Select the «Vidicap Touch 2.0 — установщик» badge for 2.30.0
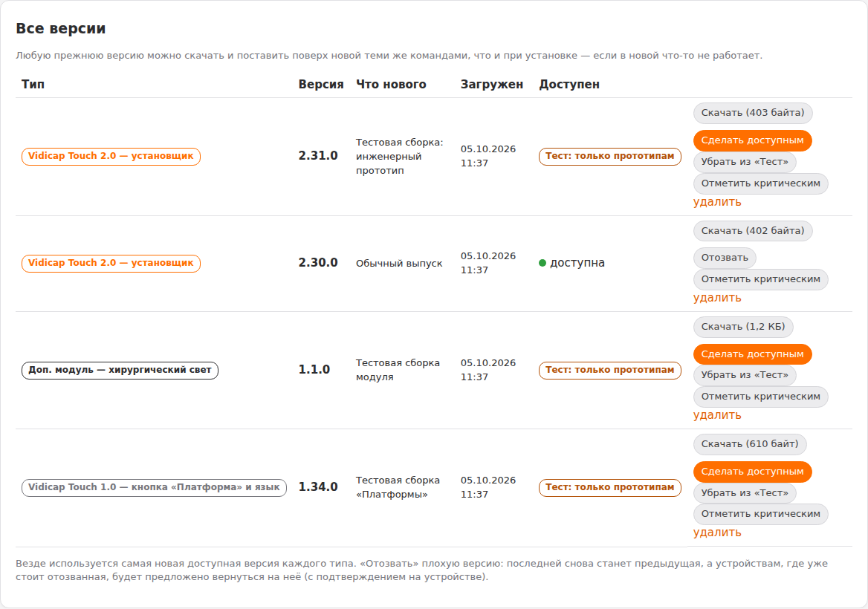Screen dimensions: 868x609 (x=111, y=264)
